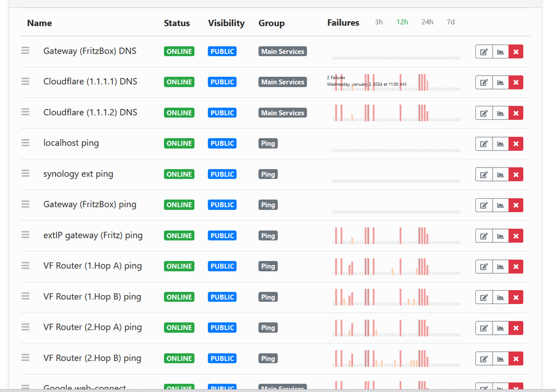556x392 pixels.
Task: Click the Name column header
Action: pyautogui.click(x=40, y=23)
